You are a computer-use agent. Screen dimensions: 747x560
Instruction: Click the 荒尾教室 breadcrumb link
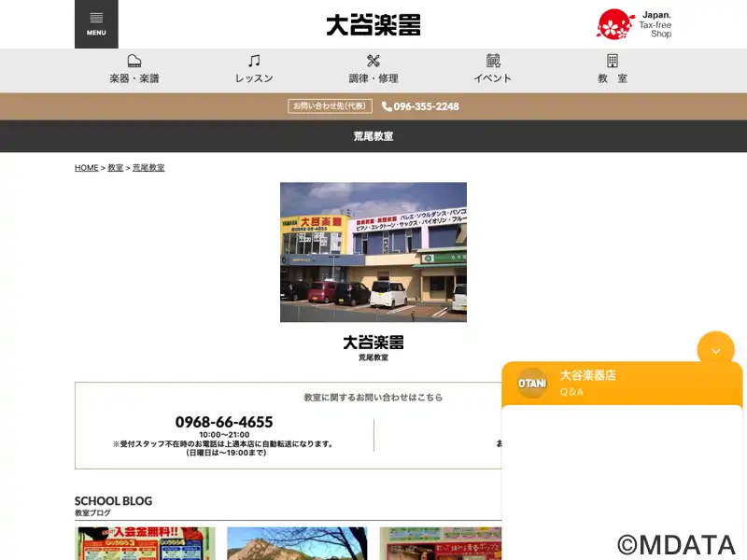tap(148, 168)
